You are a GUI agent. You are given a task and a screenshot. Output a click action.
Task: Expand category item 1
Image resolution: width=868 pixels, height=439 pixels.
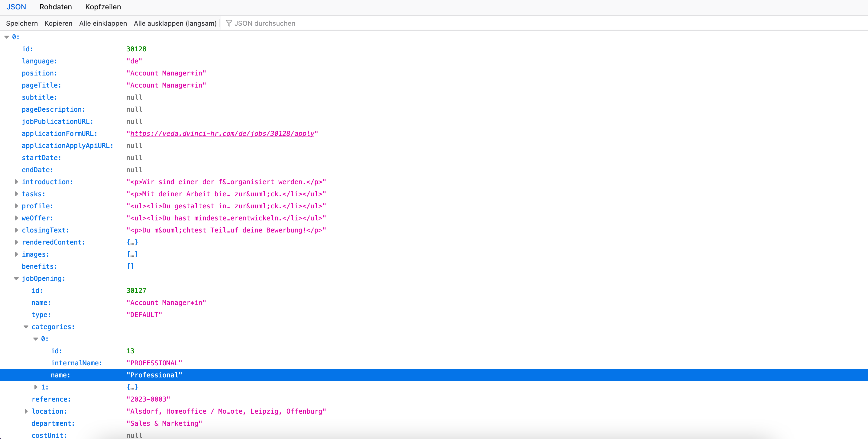tap(35, 387)
